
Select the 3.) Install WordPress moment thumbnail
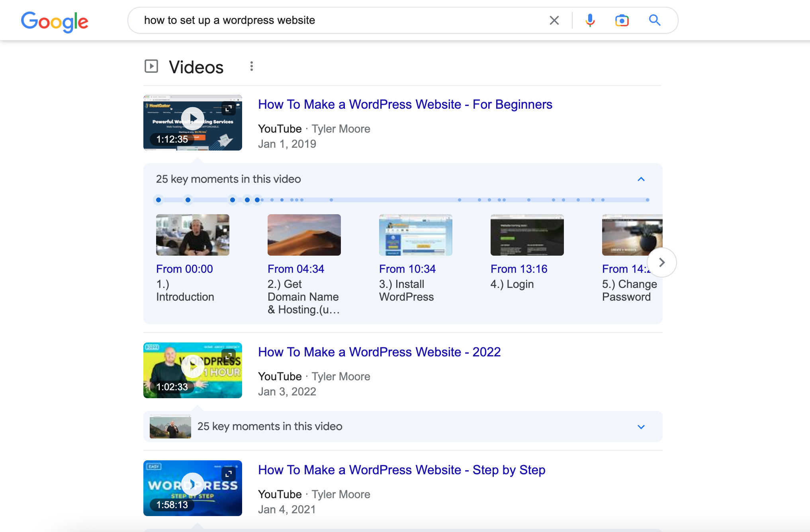(415, 235)
